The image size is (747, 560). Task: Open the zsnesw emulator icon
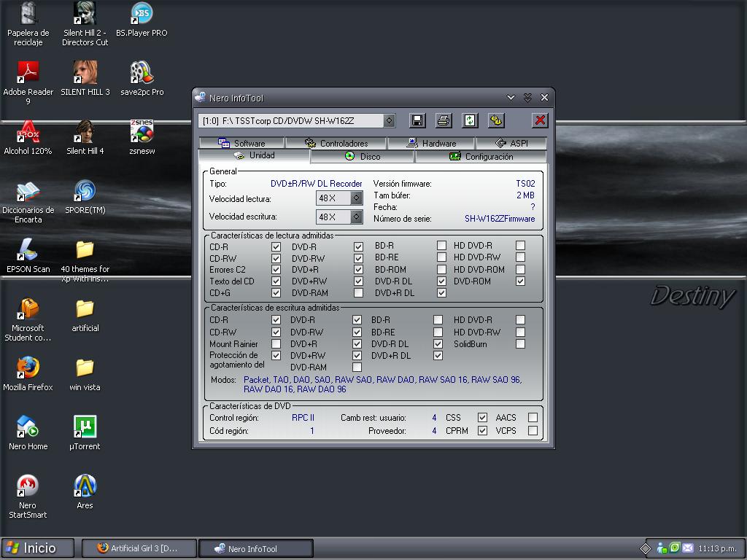pos(142,138)
